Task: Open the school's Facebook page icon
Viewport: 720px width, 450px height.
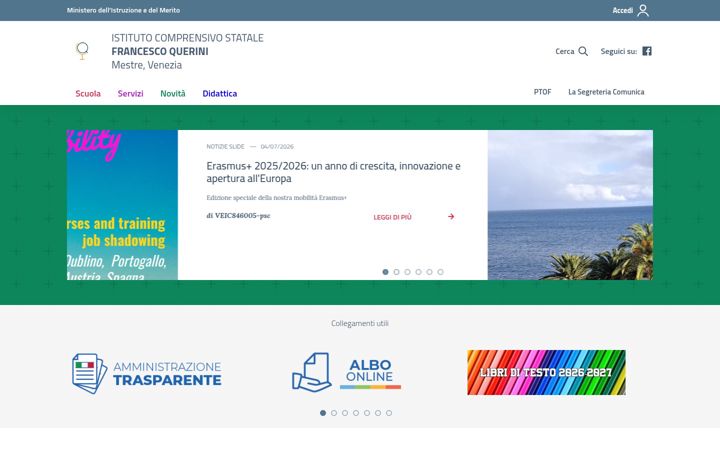Action: point(647,51)
